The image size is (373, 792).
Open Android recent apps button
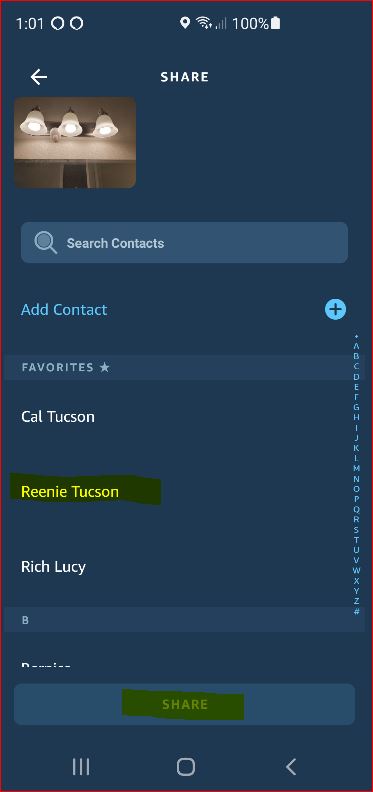(x=80, y=767)
